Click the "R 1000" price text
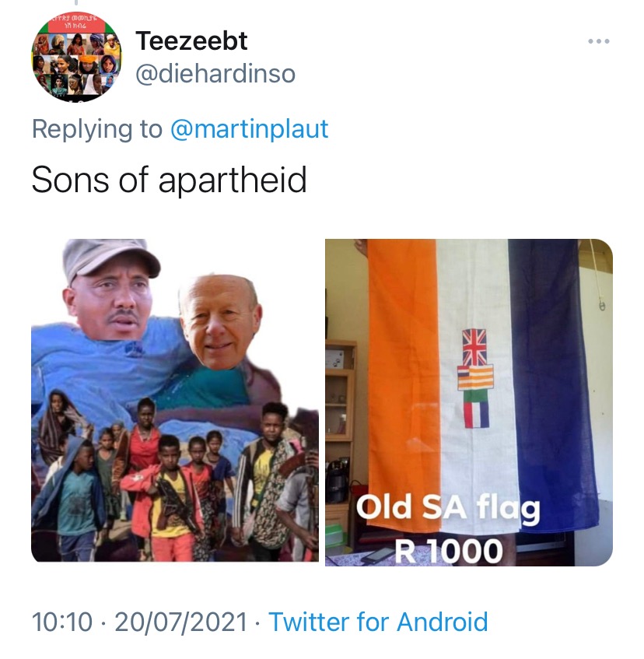 448,551
